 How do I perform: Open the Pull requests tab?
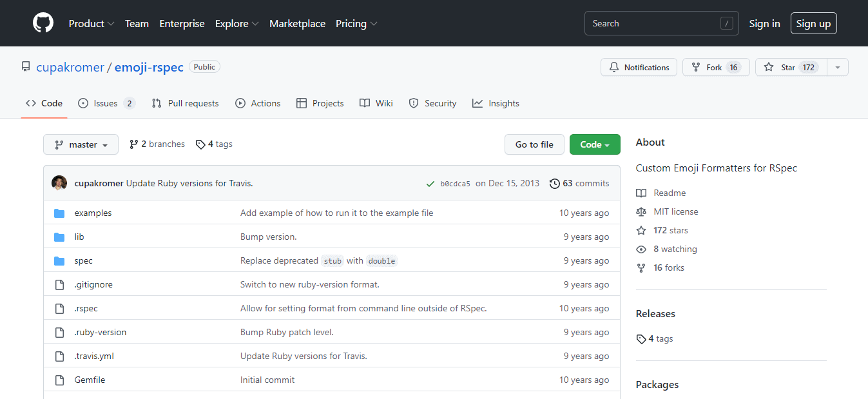pyautogui.click(x=186, y=103)
